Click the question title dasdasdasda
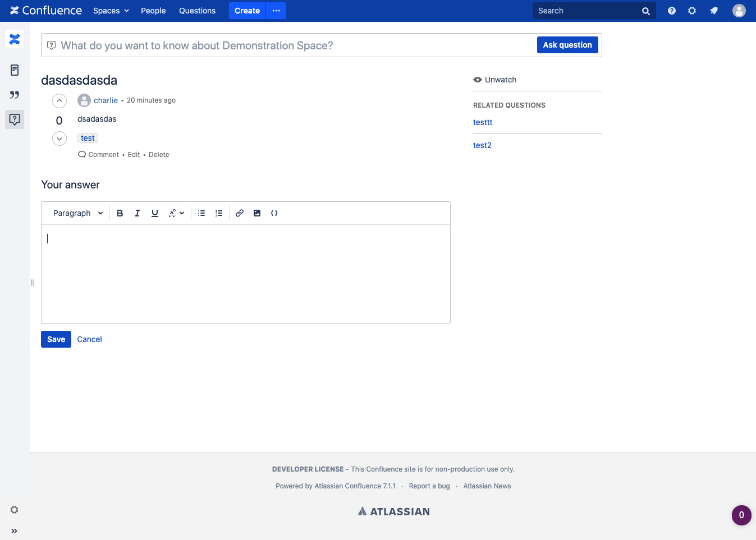 pyautogui.click(x=79, y=80)
